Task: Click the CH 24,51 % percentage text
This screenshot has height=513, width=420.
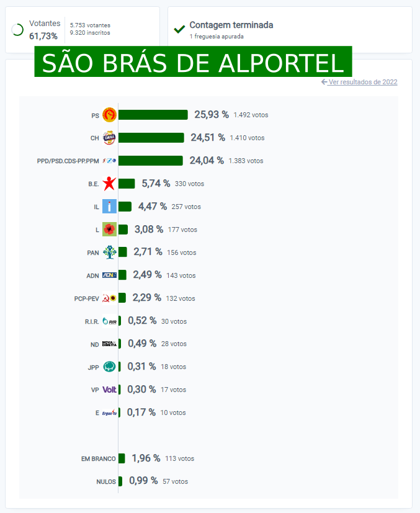Action: 207,138
